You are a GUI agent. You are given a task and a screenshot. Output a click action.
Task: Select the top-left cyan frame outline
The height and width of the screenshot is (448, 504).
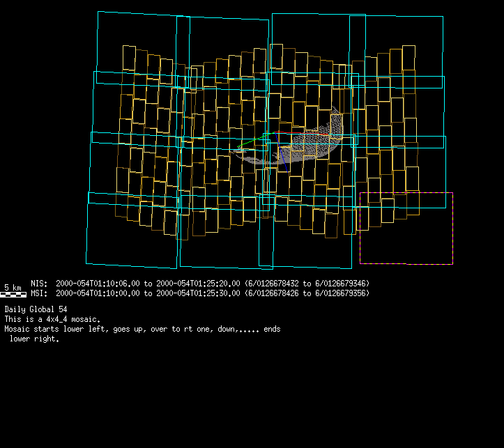[x=98, y=42]
